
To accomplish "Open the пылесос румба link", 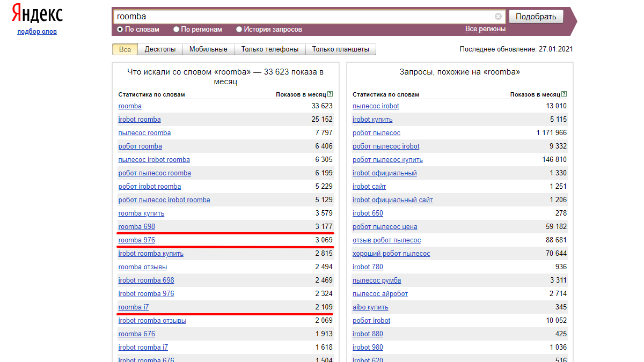I will point(377,280).
